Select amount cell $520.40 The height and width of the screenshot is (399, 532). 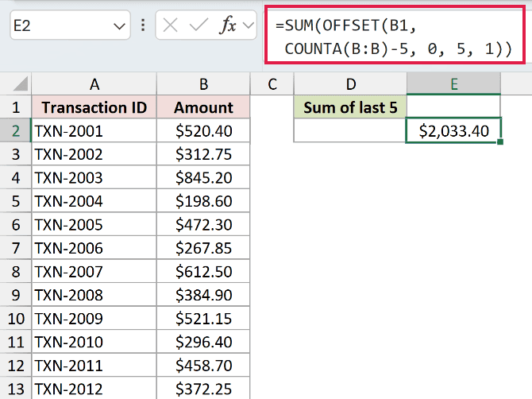pyautogui.click(x=203, y=130)
